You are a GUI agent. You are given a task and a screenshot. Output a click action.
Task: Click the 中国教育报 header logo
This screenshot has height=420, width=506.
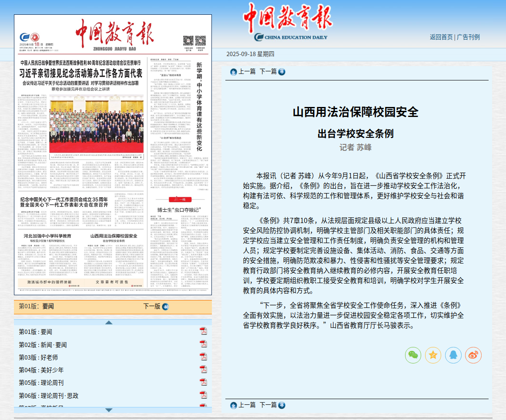coord(287,22)
